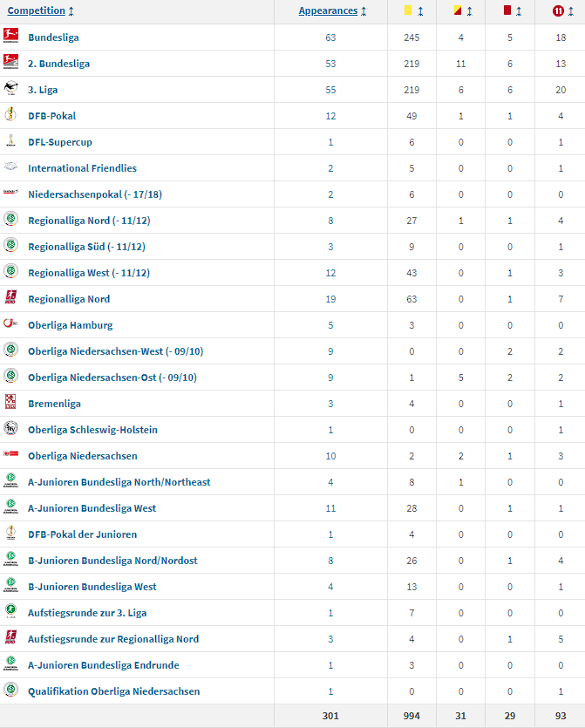Viewport: 585px width, 728px height.
Task: Open 3. Liga appearances count 55
Action: coord(330,90)
